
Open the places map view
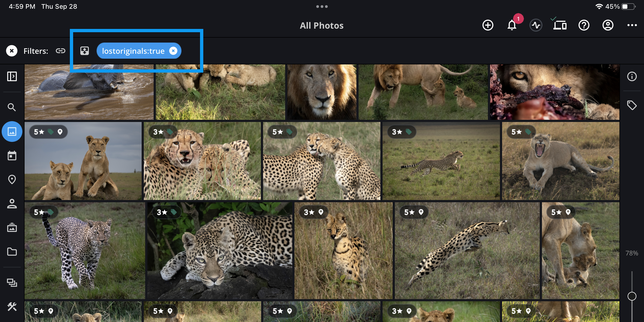[x=12, y=180]
